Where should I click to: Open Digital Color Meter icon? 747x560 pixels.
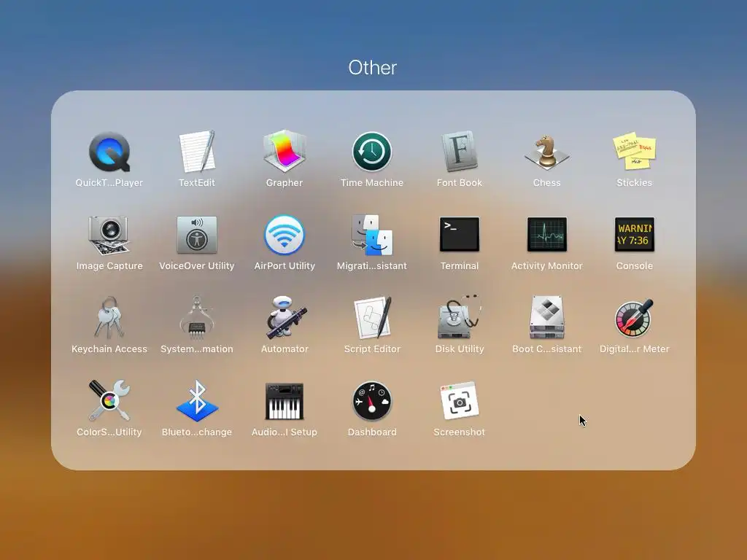pos(634,318)
